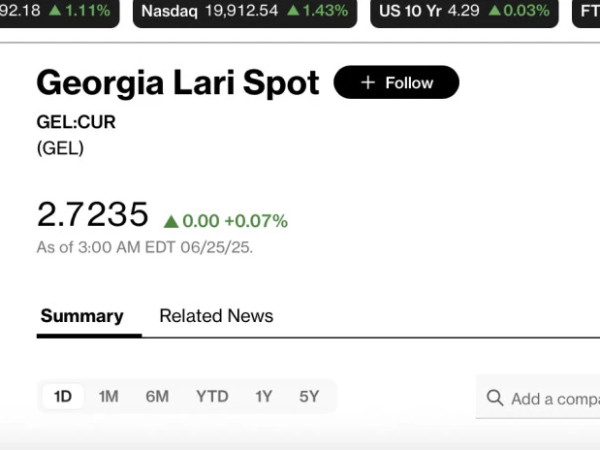Open the ticker pill showing 1.11%
The width and height of the screenshot is (600, 450).
[x=57, y=11]
